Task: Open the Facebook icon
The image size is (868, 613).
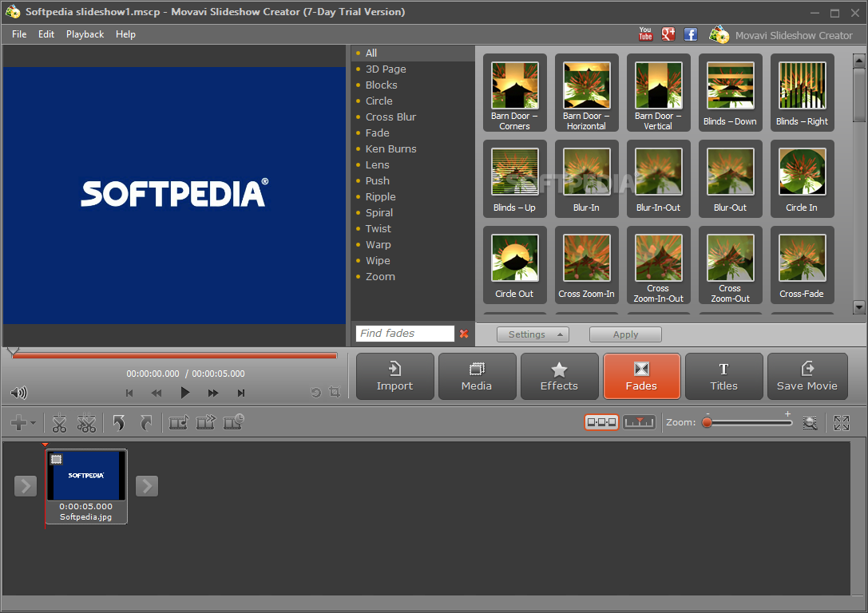Action: (x=690, y=34)
